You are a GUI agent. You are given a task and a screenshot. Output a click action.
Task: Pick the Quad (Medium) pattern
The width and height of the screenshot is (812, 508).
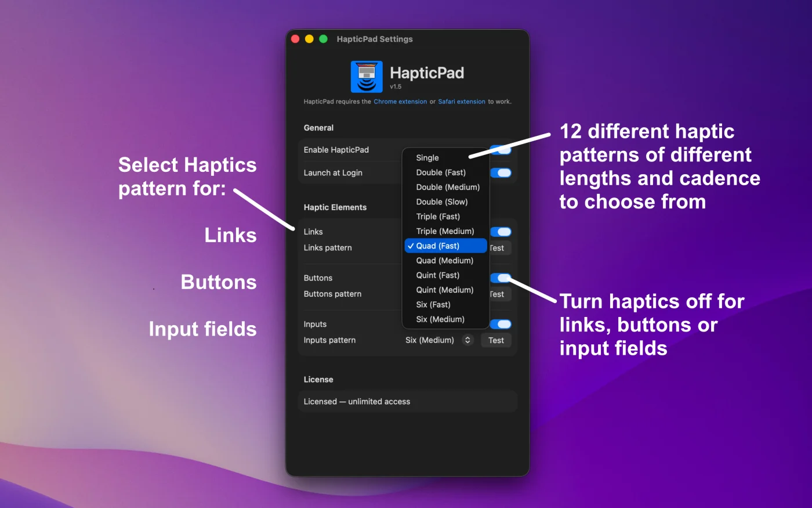[x=446, y=261]
